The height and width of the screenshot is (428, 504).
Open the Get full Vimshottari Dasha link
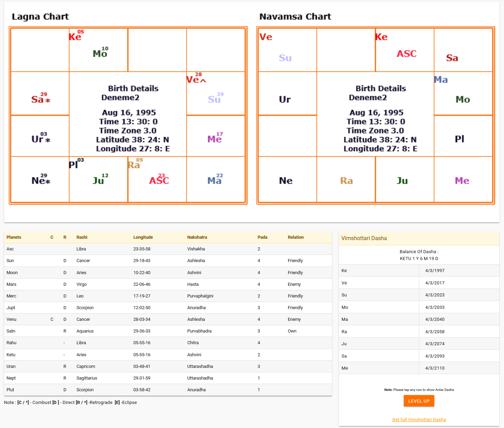[x=419, y=419]
